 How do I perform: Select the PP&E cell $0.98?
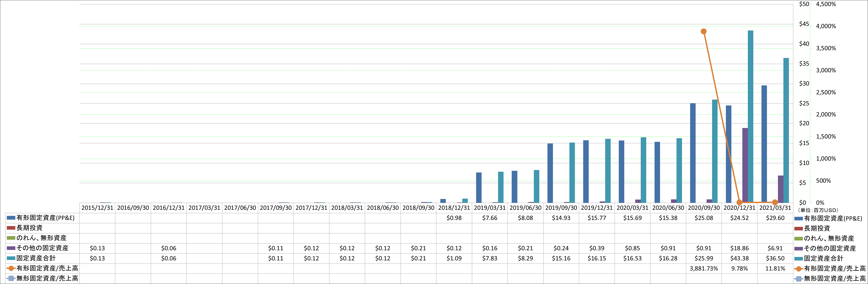[x=454, y=218]
